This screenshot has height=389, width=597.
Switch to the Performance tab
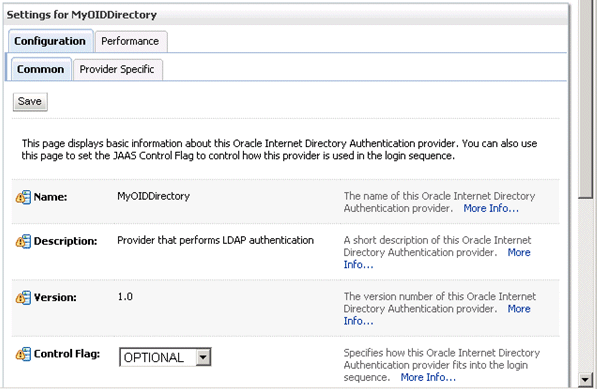130,41
